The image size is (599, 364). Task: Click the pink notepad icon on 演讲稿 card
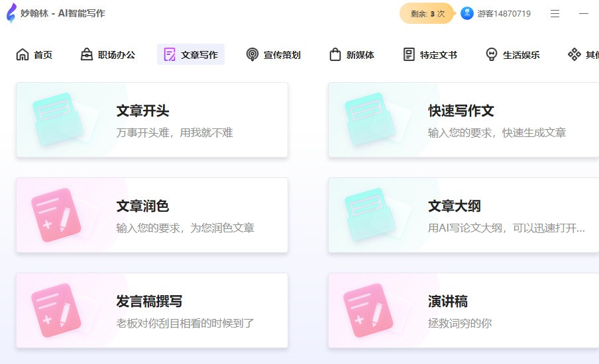pos(368,310)
